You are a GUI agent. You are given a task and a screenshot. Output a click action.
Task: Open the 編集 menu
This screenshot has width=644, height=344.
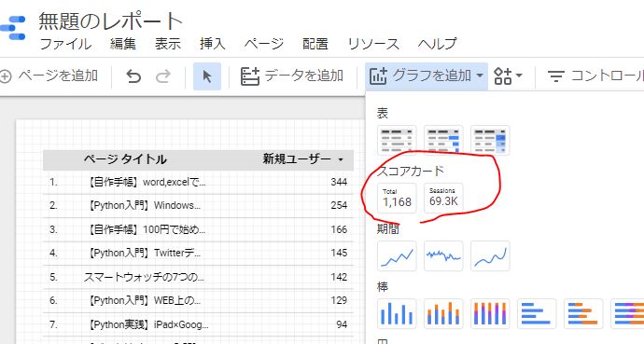tap(123, 44)
